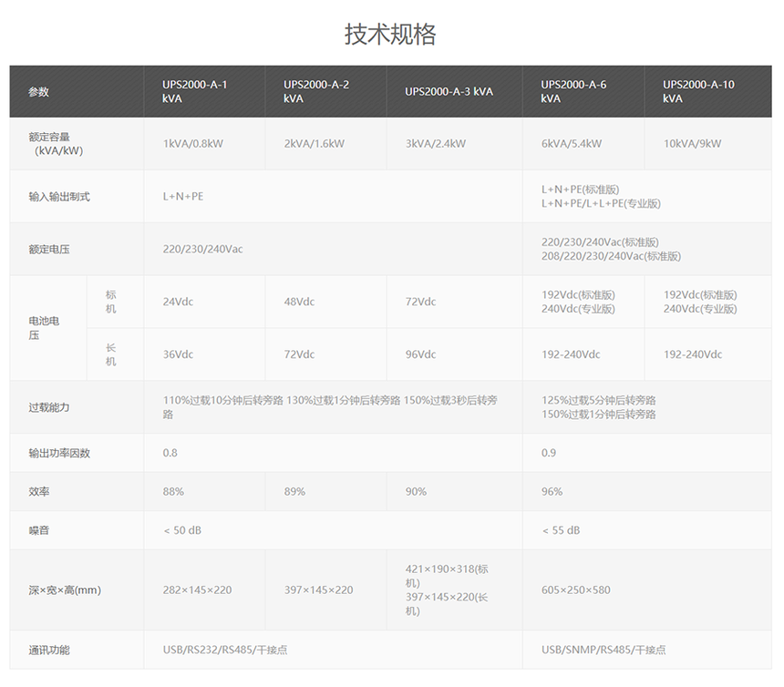Click the 技术规格 page heading

point(390,35)
